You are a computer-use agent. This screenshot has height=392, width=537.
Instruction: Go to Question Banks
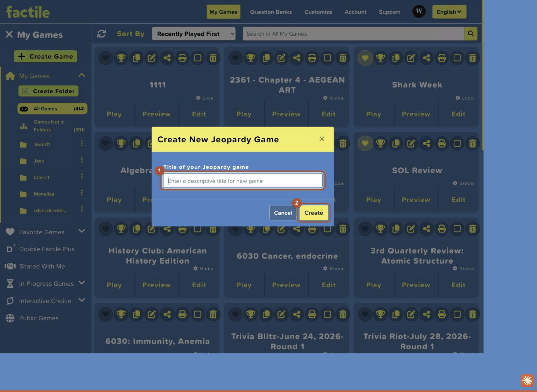click(271, 12)
